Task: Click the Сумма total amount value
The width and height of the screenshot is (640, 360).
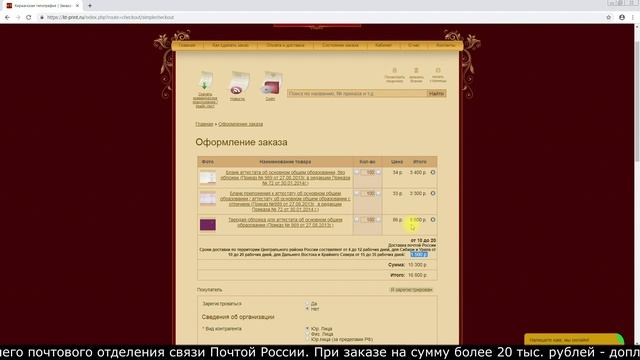Action: pos(417,265)
